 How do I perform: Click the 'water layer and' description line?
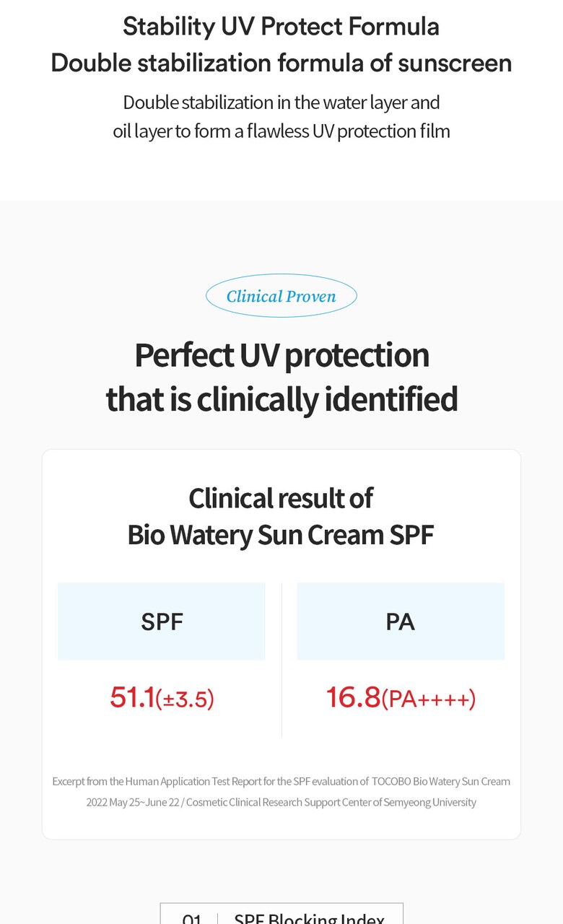click(281, 103)
